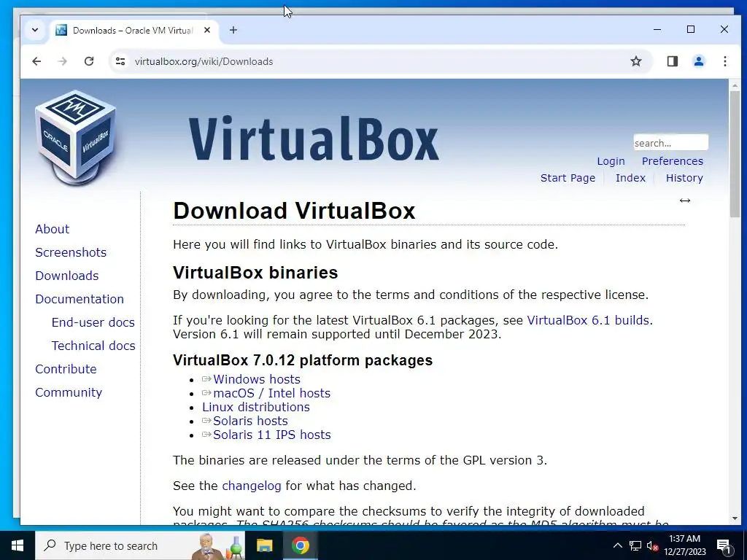Viewport: 747px width, 560px height.
Task: Reload the page with refresh icon
Action: click(88, 61)
